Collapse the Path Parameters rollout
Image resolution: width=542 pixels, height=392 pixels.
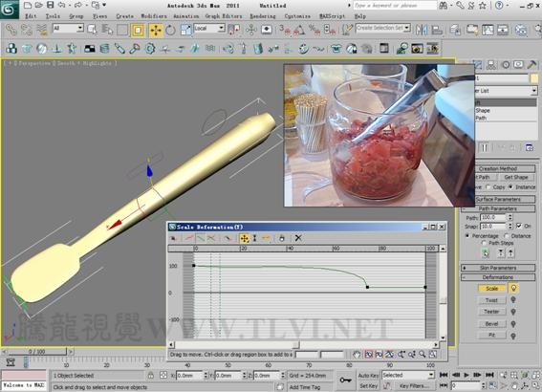(x=498, y=208)
